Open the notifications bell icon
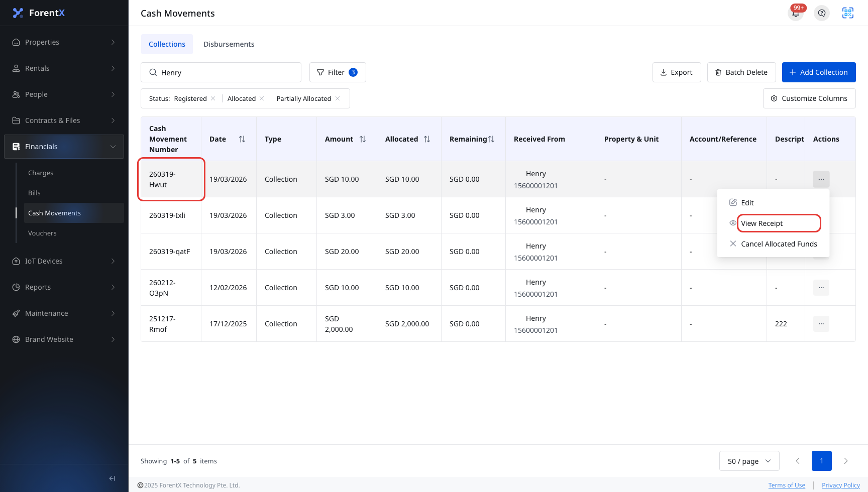Viewport: 868px width, 492px height. [x=796, y=13]
